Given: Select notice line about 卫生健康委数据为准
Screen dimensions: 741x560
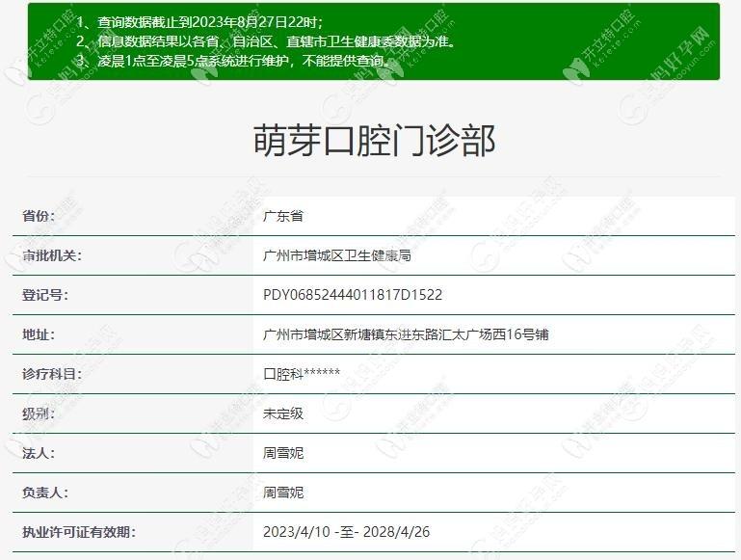Looking at the screenshot, I should [x=266, y=41].
